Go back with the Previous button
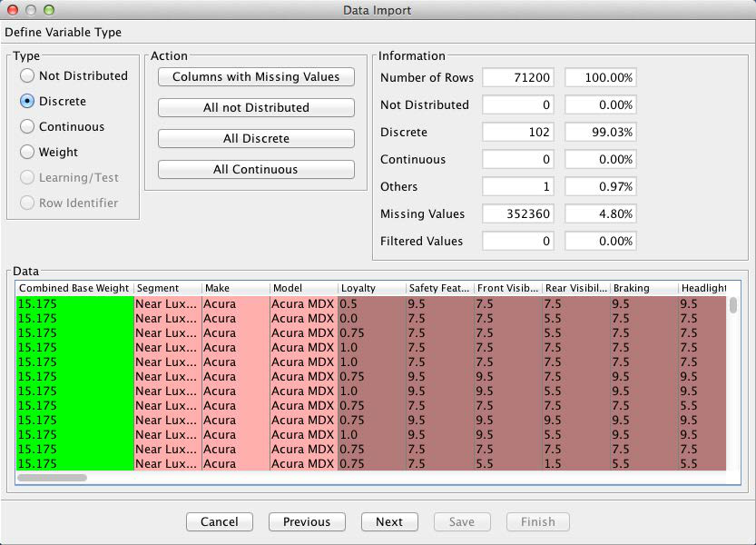This screenshot has height=545, width=756. pos(307,521)
